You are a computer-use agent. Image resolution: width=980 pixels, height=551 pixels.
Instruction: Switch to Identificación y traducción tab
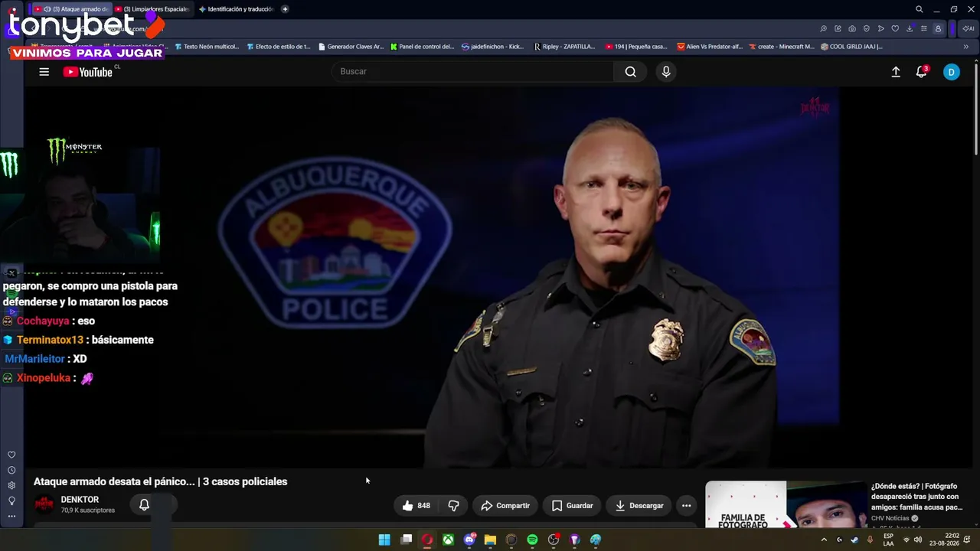pos(236,9)
